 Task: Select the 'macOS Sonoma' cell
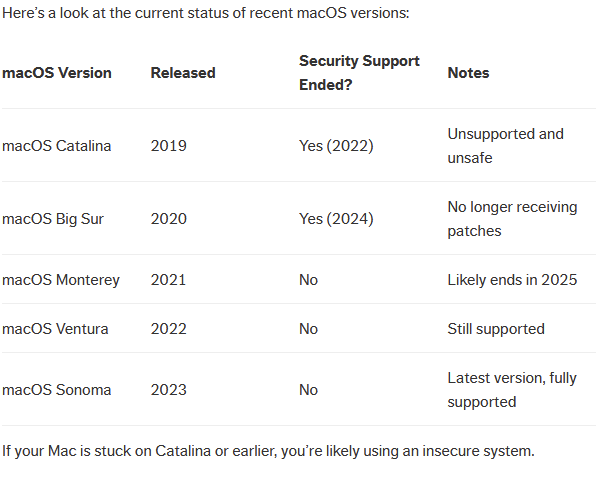point(57,390)
